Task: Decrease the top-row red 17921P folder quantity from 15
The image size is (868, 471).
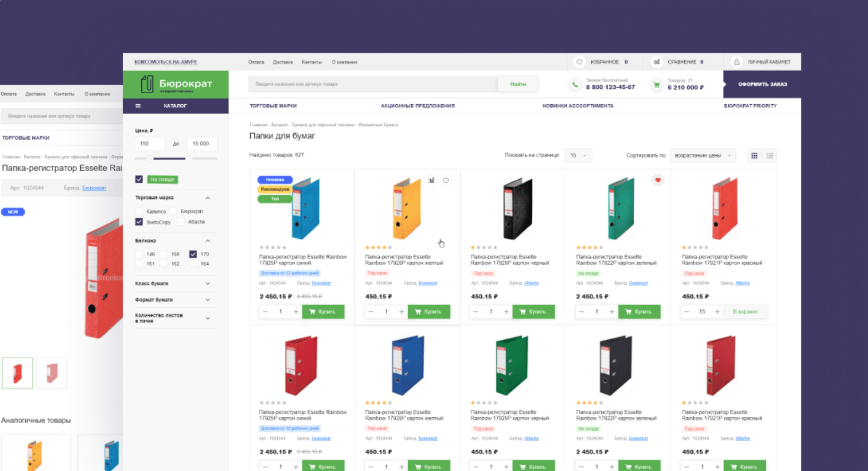Action: pos(687,312)
